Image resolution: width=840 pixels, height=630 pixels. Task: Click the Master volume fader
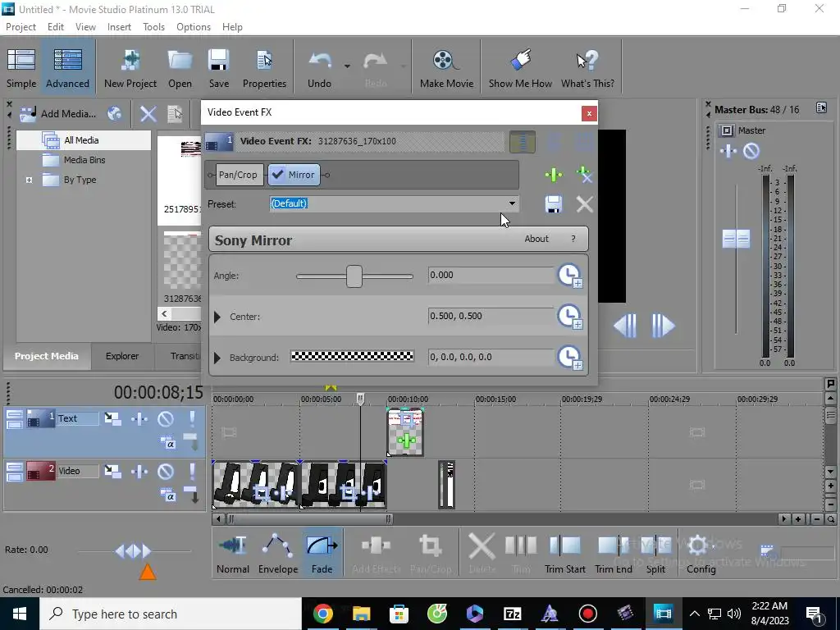click(736, 239)
